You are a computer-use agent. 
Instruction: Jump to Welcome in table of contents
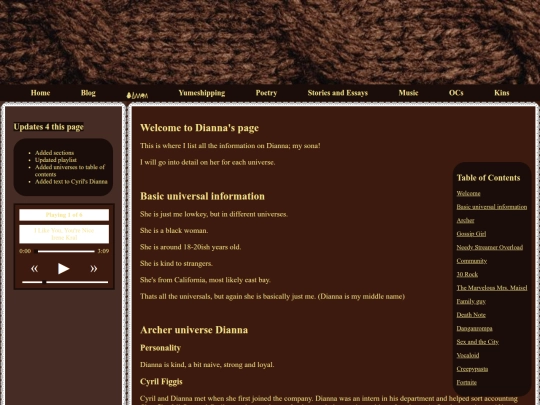468,193
